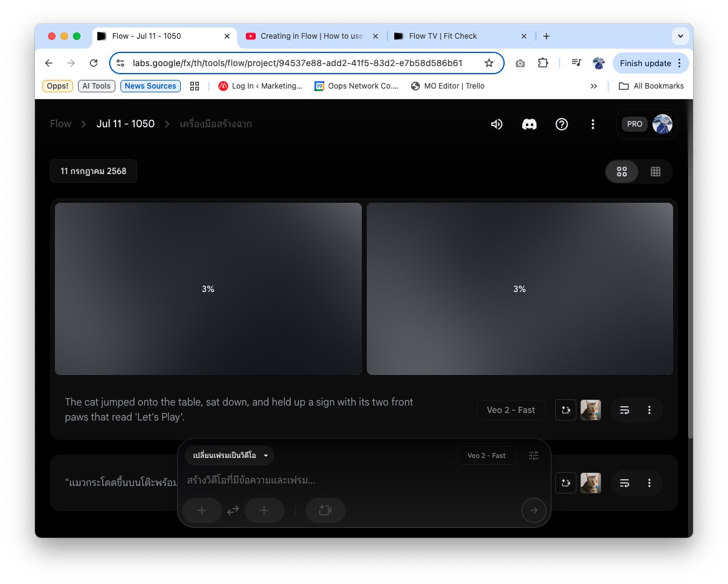Open three-dot menu in Thai prompt row

pyautogui.click(x=649, y=484)
